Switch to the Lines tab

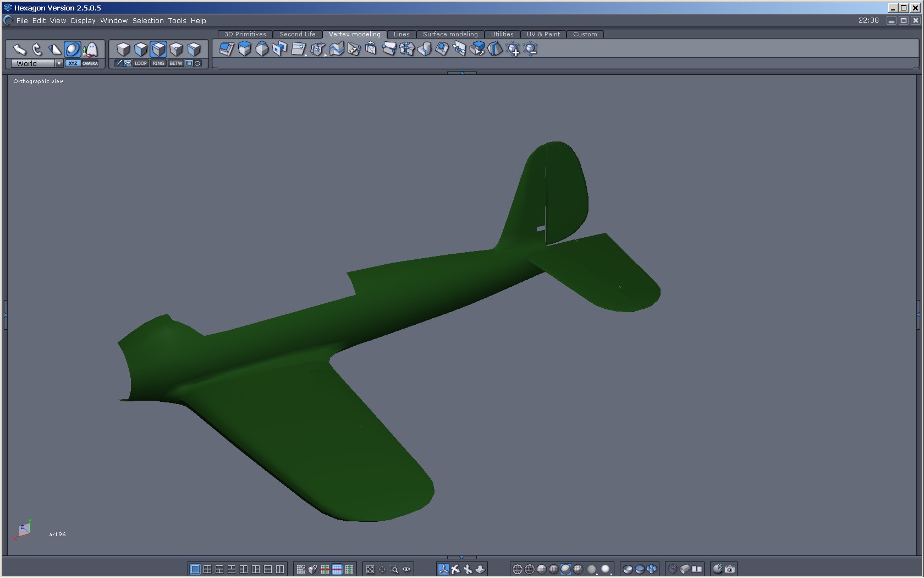402,34
